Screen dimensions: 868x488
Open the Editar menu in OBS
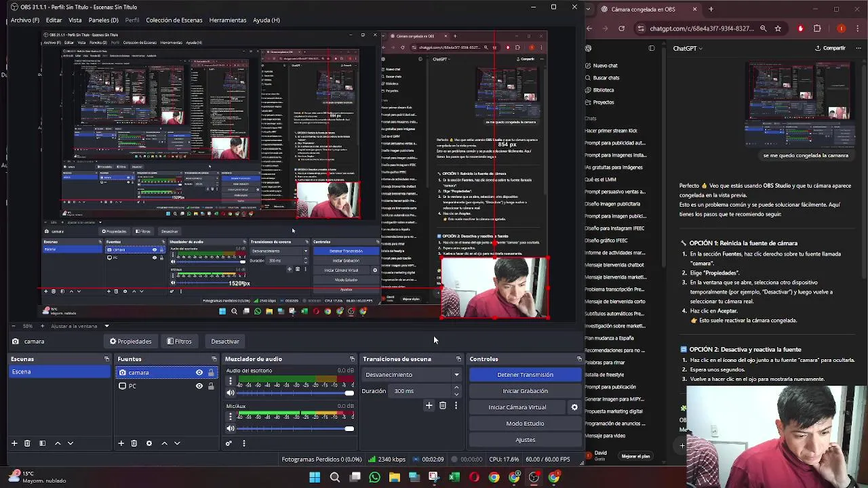tap(54, 20)
